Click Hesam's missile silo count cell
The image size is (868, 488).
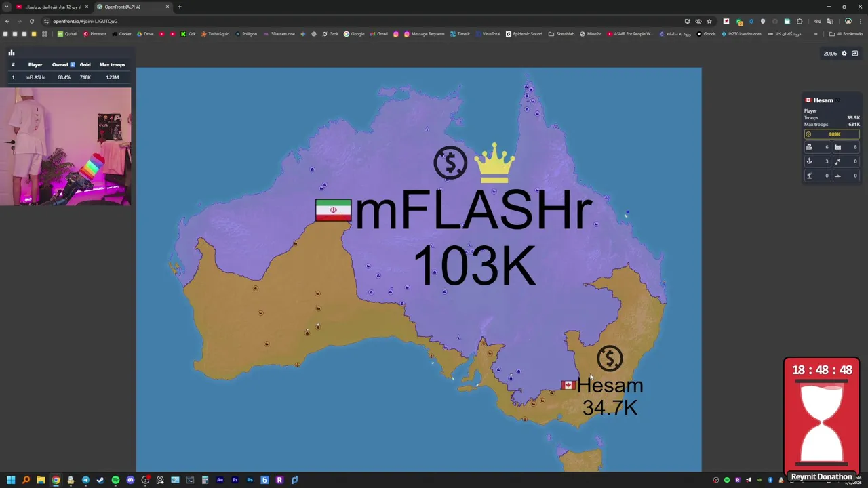[x=846, y=161]
